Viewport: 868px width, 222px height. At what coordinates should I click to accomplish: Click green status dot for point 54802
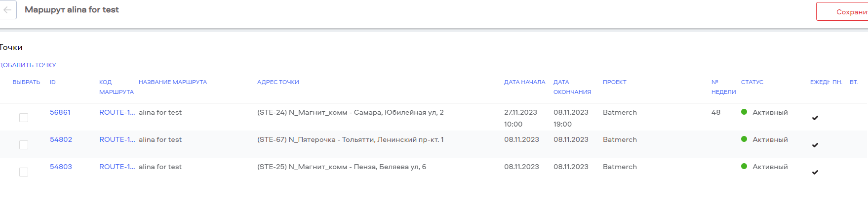point(744,139)
